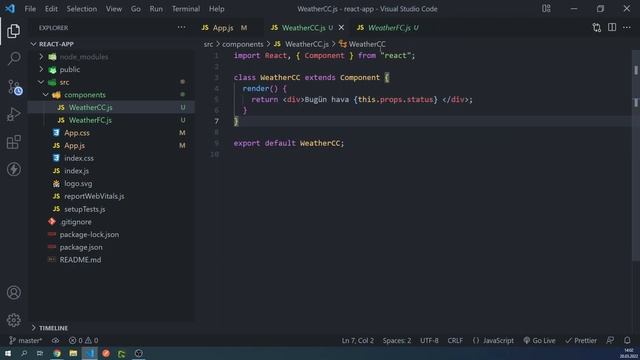Split the editor to the right

point(612,27)
